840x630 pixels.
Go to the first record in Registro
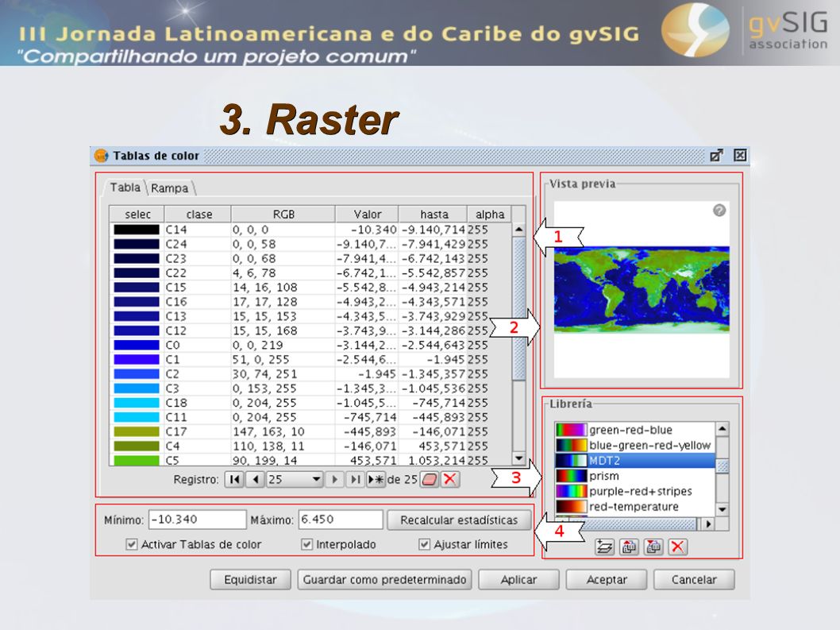coord(234,479)
